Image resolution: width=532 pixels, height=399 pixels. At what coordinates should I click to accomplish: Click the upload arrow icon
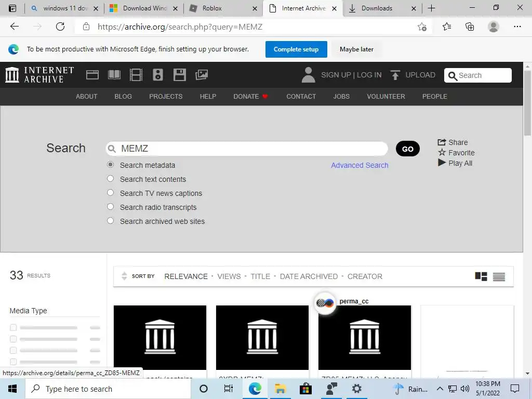point(395,75)
